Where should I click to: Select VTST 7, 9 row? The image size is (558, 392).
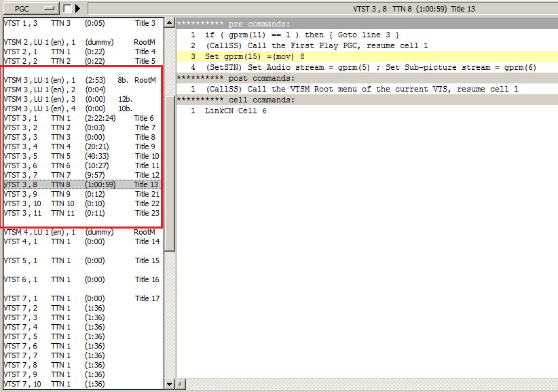[x=83, y=375]
